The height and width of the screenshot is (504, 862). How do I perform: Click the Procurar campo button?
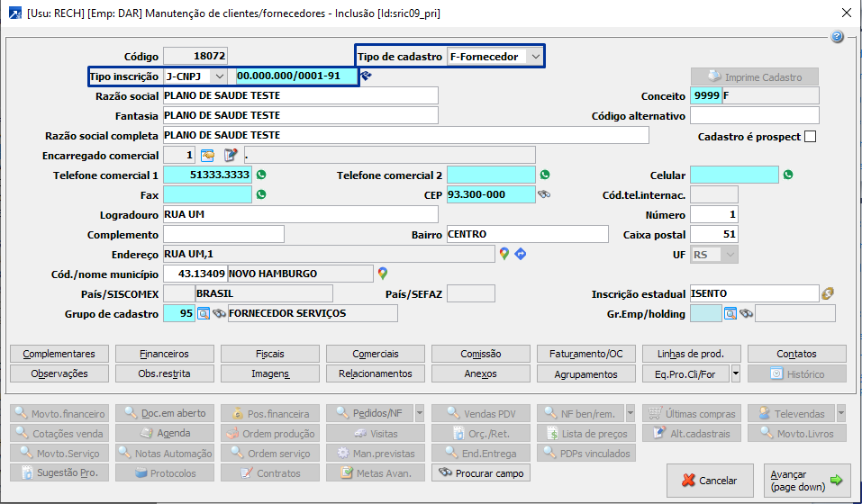[481, 472]
